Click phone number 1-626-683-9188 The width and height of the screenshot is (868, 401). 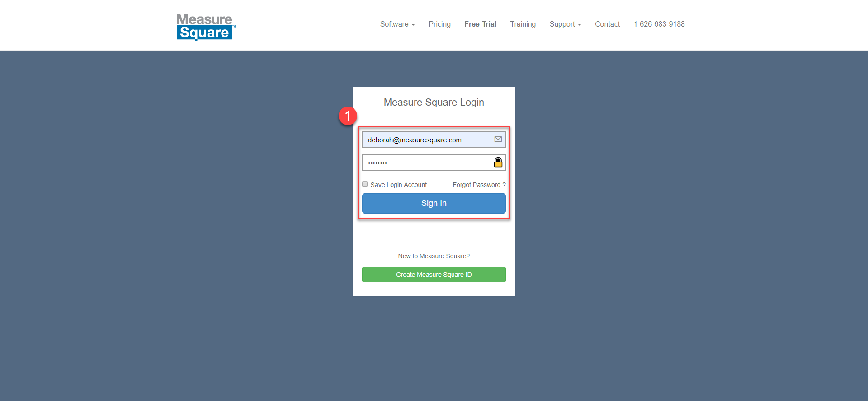point(659,24)
